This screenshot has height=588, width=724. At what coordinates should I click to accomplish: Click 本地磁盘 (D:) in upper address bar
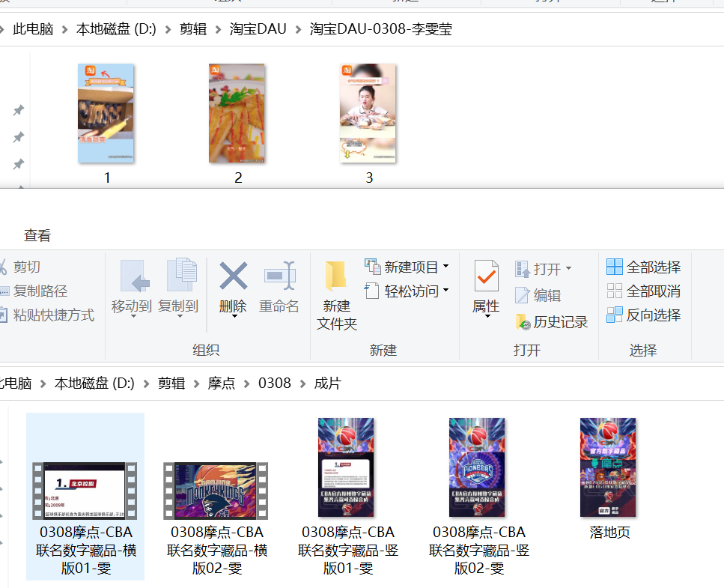116,29
